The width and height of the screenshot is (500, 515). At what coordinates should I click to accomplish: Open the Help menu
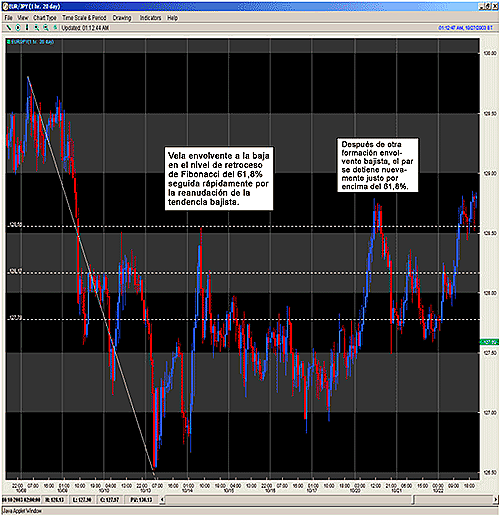coord(172,18)
